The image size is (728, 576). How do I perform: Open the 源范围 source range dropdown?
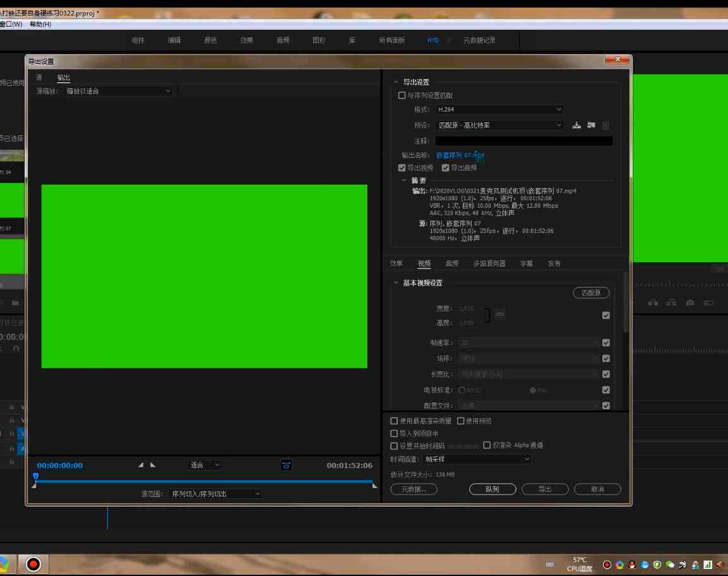(x=215, y=494)
